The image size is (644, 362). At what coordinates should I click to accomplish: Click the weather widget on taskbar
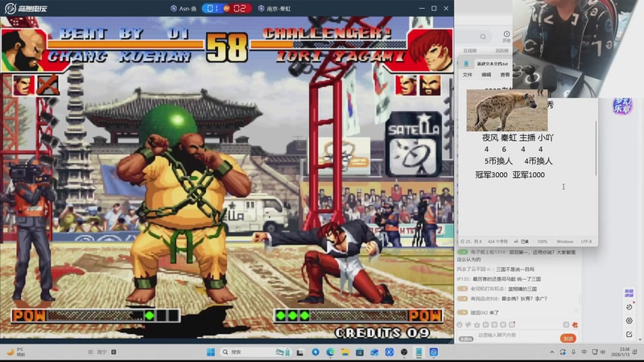click(16, 352)
